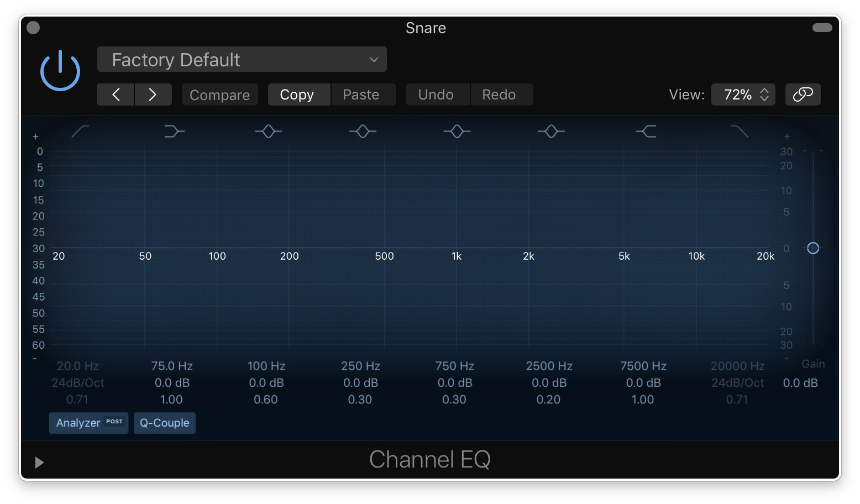Toggle the 2500 Hz parametric band icon
This screenshot has height=504, width=860.
pos(551,132)
